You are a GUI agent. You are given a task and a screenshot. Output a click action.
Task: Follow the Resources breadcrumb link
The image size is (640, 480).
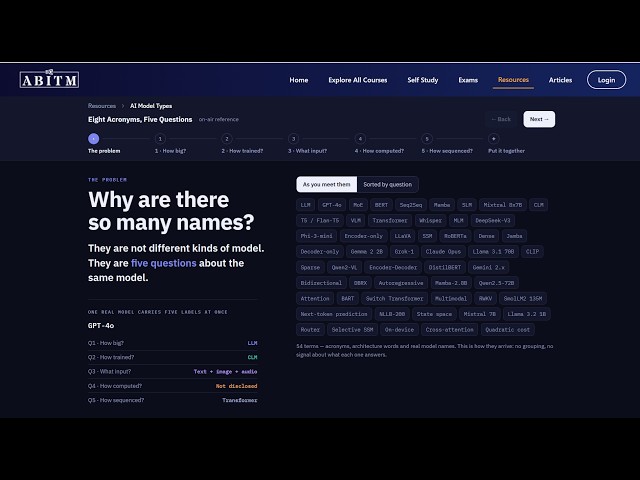pos(102,106)
